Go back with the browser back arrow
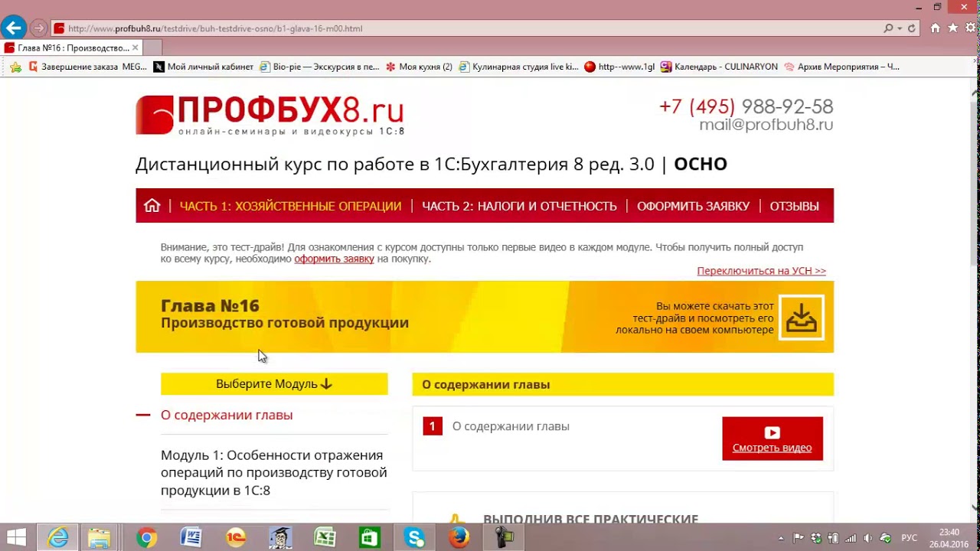The image size is (980, 551). 13,28
